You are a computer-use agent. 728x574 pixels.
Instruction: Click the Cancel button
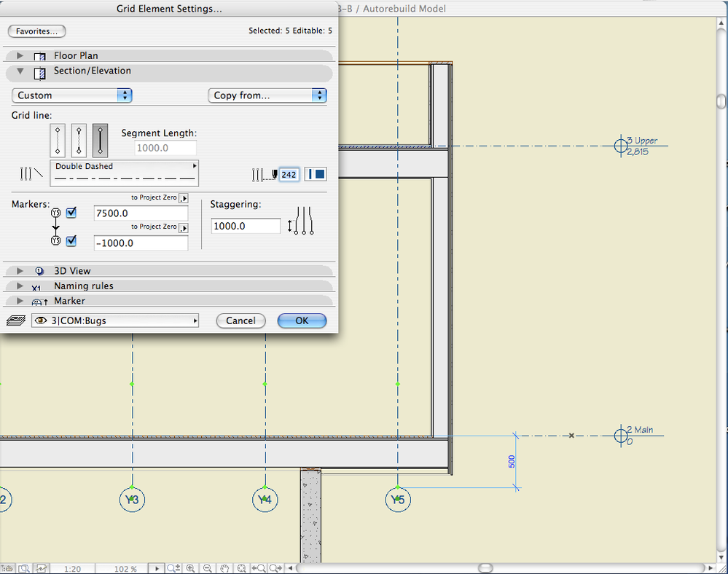(x=240, y=321)
